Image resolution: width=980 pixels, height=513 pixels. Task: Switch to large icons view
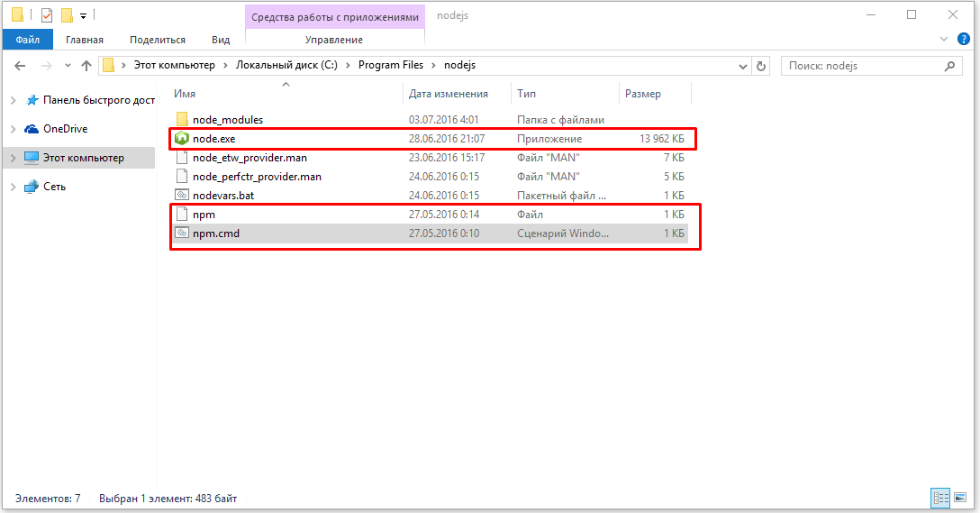(x=960, y=498)
